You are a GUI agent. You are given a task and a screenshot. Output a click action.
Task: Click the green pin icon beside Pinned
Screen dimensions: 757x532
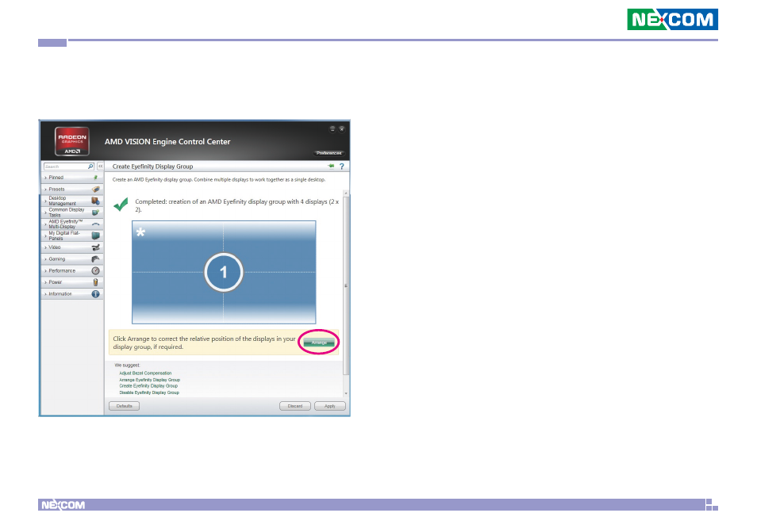click(95, 178)
